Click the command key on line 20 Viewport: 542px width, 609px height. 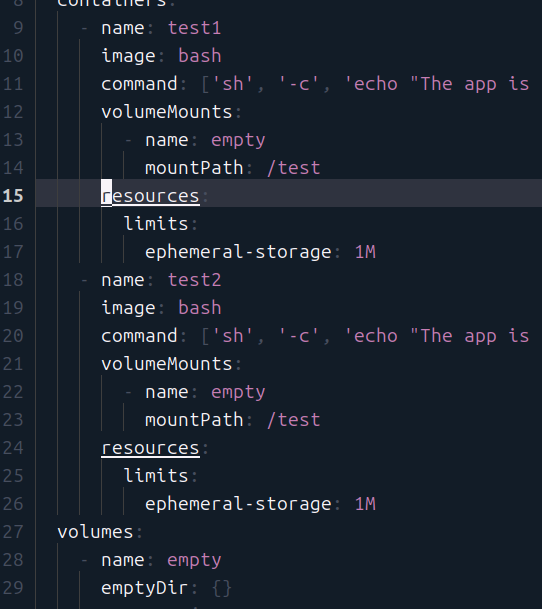click(x=139, y=336)
